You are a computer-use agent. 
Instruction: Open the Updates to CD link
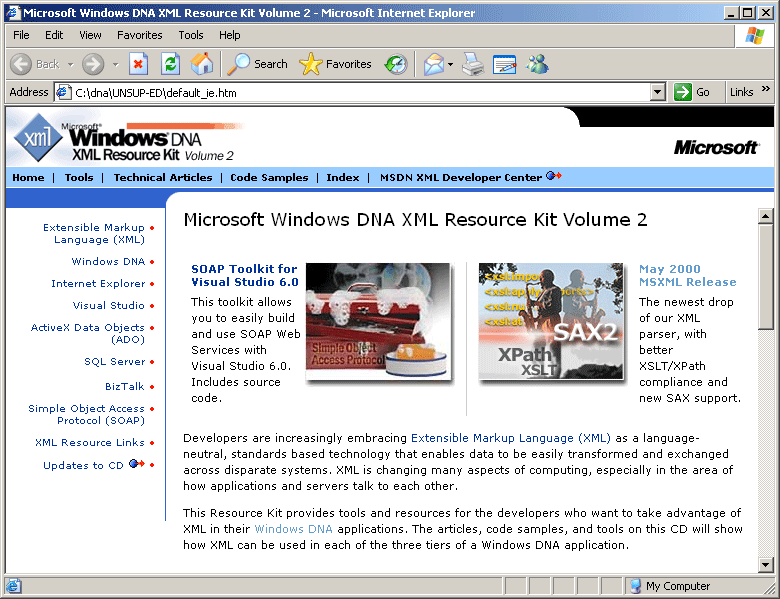tap(83, 466)
